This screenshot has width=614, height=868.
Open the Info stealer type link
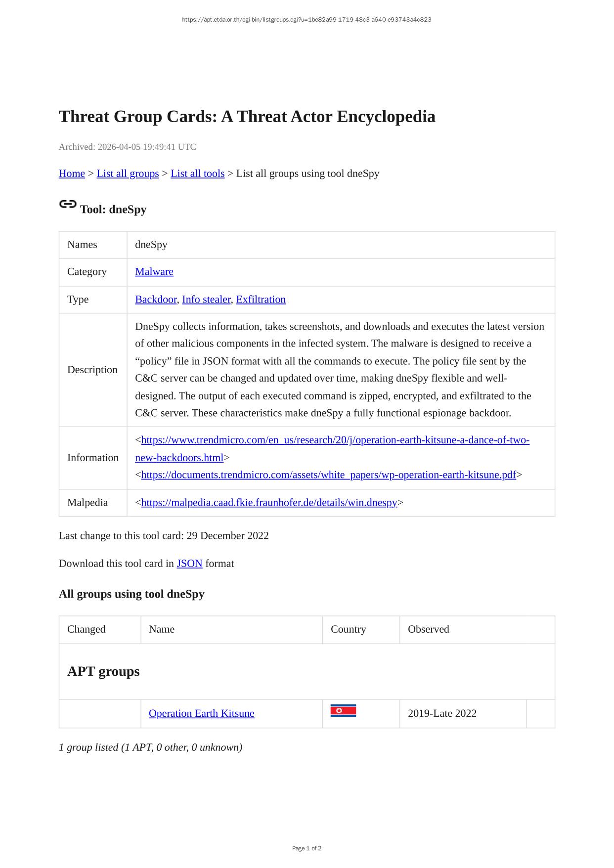pyautogui.click(x=206, y=300)
